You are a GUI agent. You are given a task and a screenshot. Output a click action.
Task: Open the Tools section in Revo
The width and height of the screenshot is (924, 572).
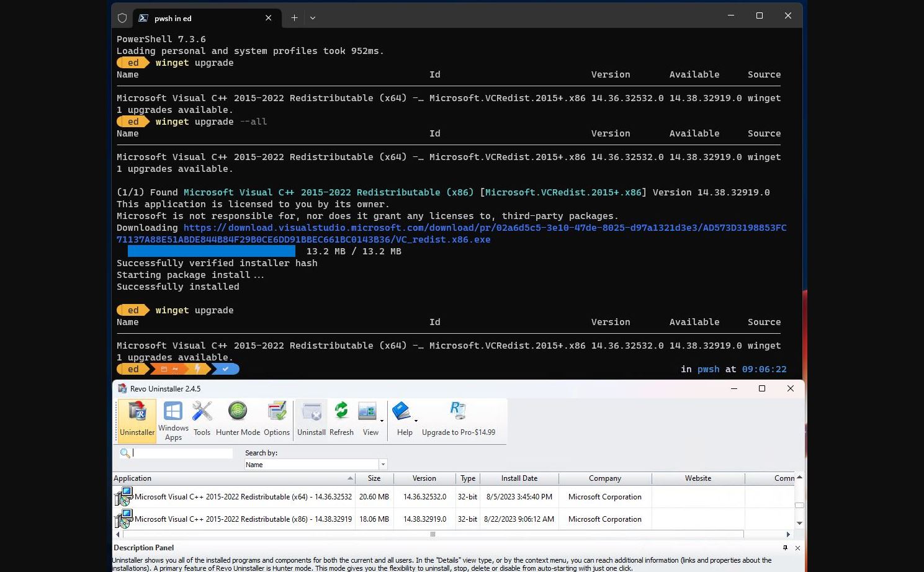[x=202, y=420]
